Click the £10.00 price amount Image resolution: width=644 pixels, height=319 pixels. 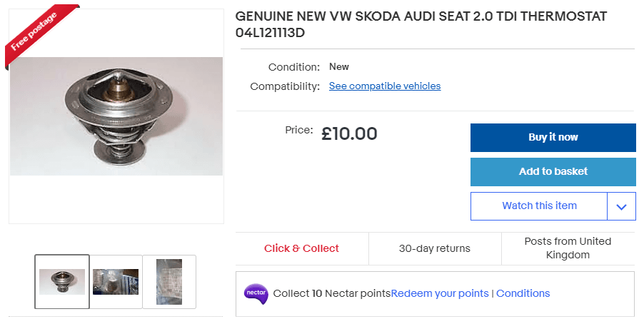(x=349, y=133)
